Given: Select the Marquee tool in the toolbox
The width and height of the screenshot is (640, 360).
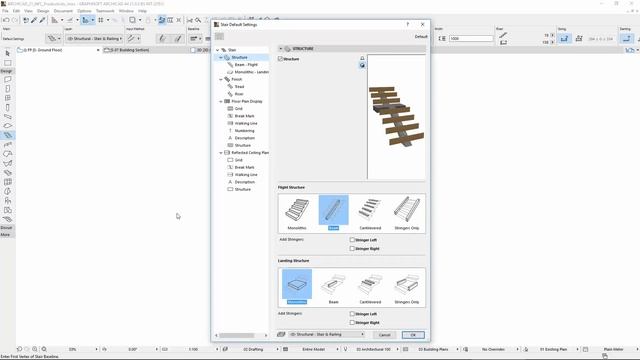Looking at the screenshot, I should (x=7, y=63).
